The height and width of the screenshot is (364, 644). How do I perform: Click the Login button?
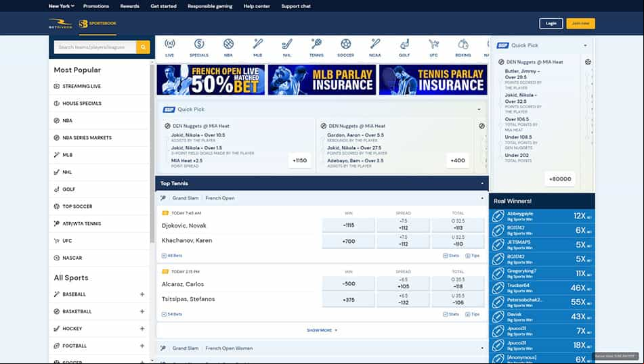click(551, 24)
